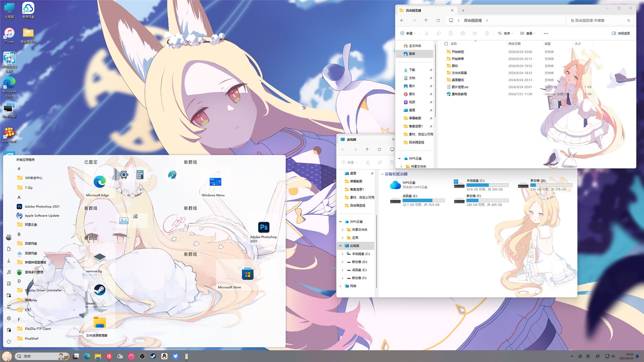Expand the 阿里云盘 folder in app list
The height and width of the screenshot is (362, 644).
point(74,225)
